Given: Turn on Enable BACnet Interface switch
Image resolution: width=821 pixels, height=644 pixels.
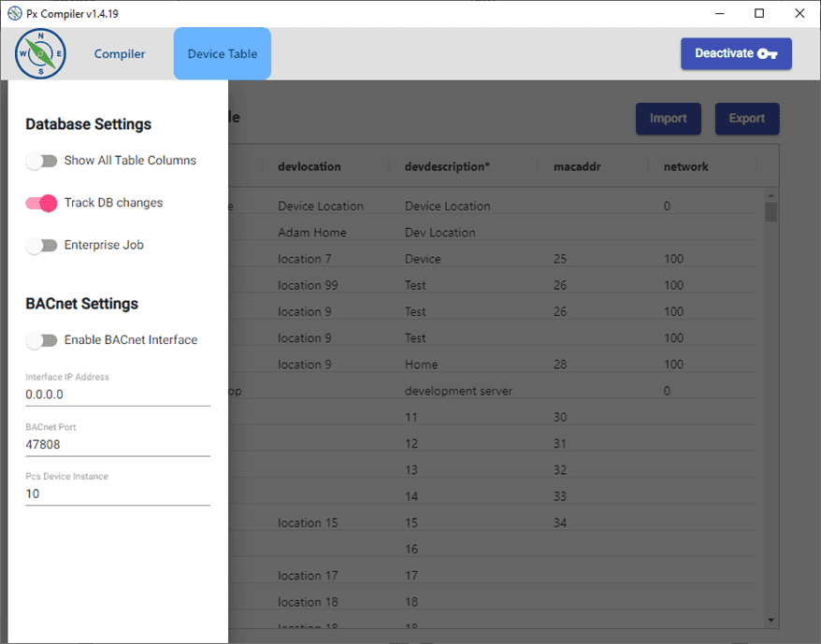Looking at the screenshot, I should click(42, 340).
